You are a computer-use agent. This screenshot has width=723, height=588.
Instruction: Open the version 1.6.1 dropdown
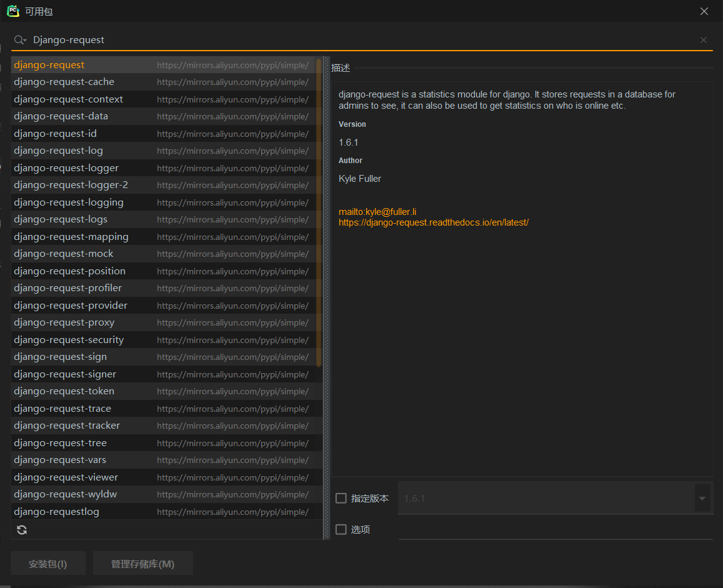coord(702,498)
